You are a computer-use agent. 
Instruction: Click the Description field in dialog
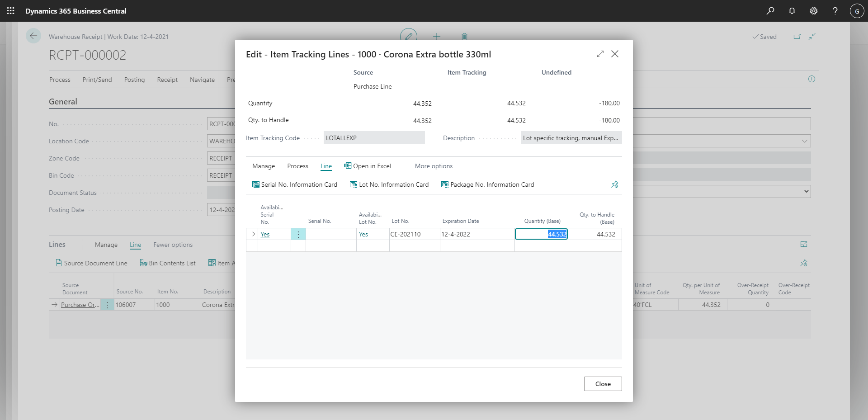[571, 138]
